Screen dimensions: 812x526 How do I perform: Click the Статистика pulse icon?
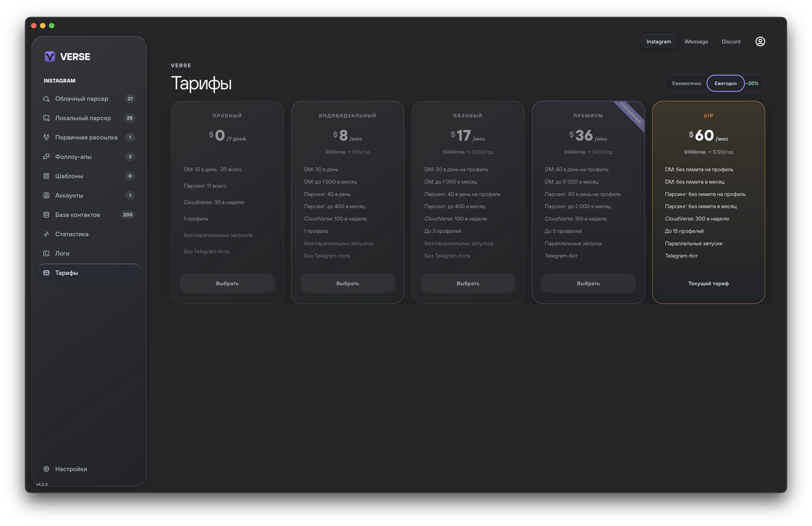pos(46,234)
